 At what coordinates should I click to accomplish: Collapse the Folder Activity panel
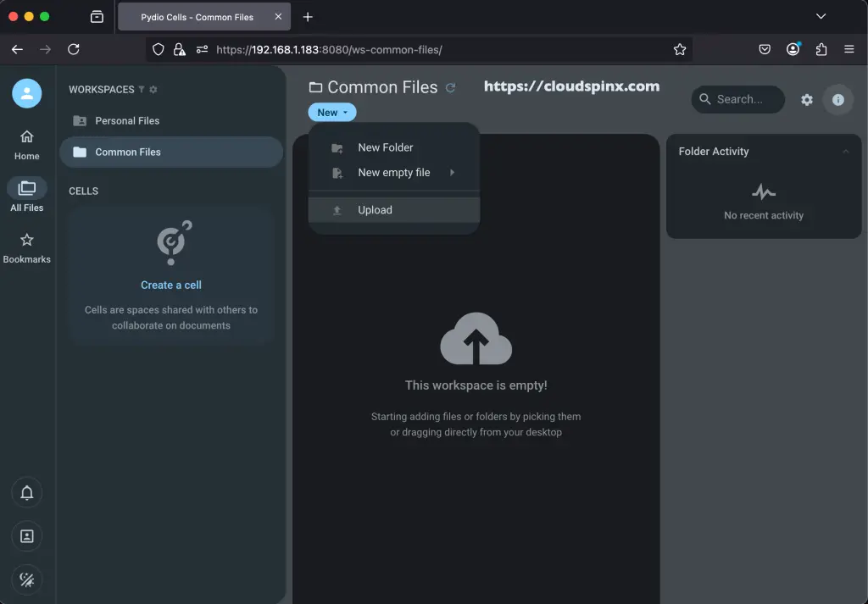point(844,152)
